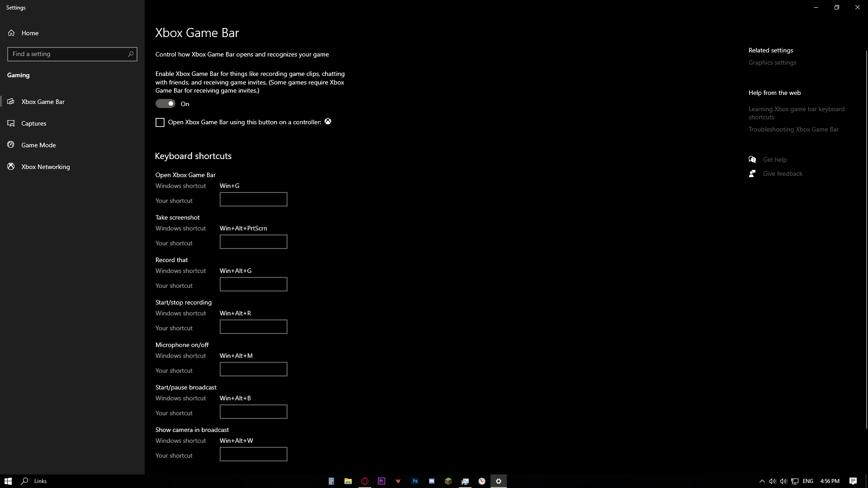The width and height of the screenshot is (868, 488).
Task: Enable opening Game Bar with controller button checkbox
Action: (160, 122)
